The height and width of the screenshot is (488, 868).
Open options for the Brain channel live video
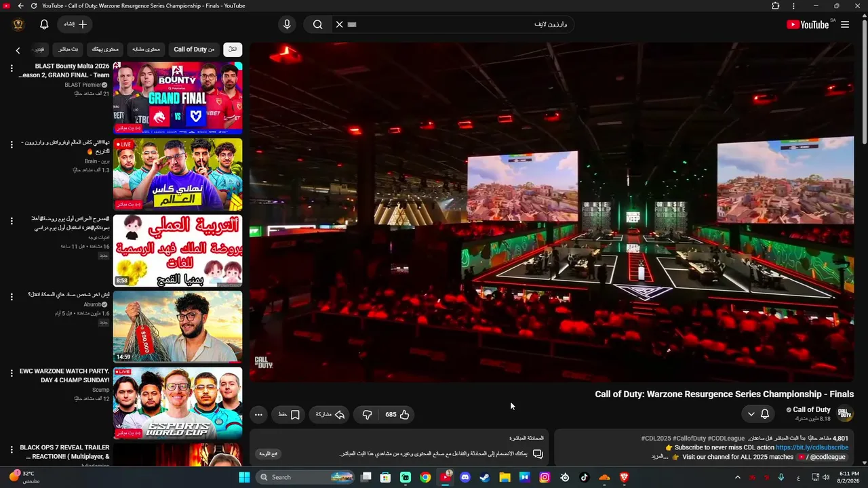(x=12, y=145)
